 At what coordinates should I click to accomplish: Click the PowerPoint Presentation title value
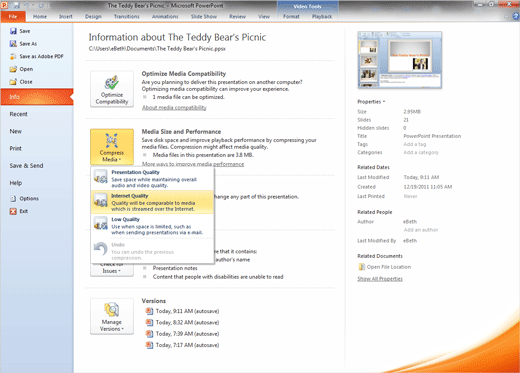coord(432,136)
